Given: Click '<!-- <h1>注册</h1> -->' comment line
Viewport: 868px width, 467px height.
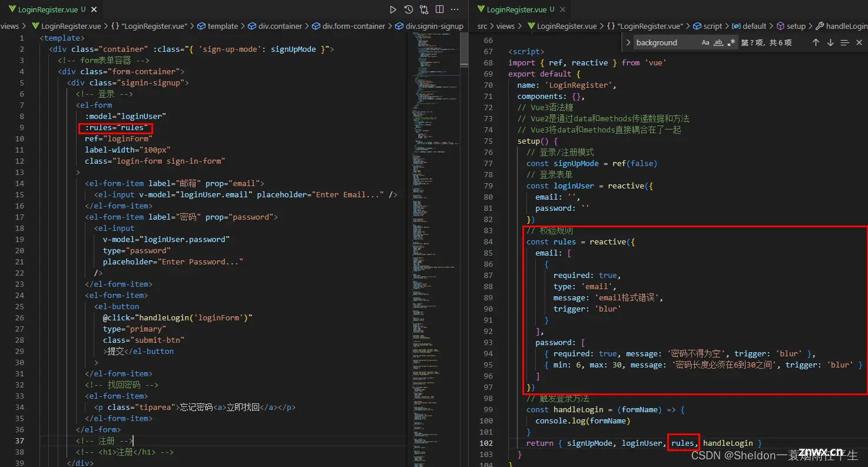Looking at the screenshot, I should tap(125, 452).
